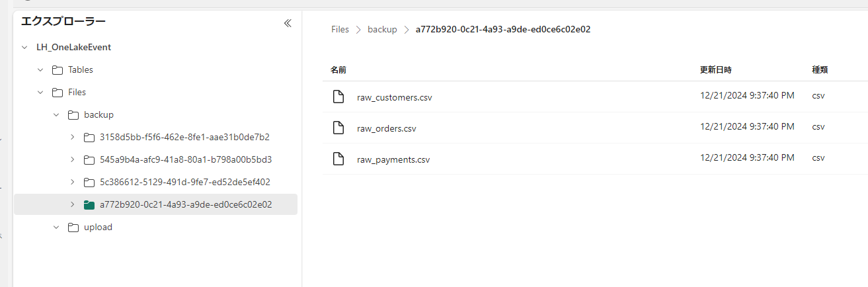Screen dimensions: 868x287
Task: Click file icon for raw_payments.csv
Action: click(338, 159)
